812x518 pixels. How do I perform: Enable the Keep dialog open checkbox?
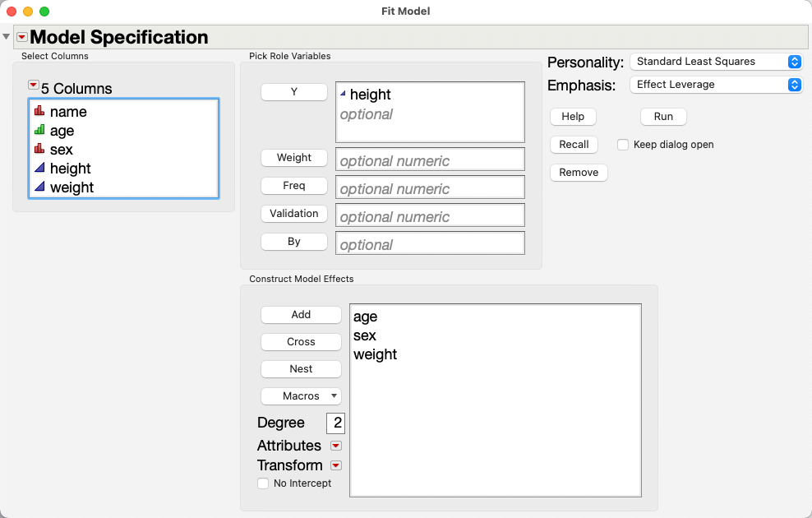pyautogui.click(x=624, y=145)
